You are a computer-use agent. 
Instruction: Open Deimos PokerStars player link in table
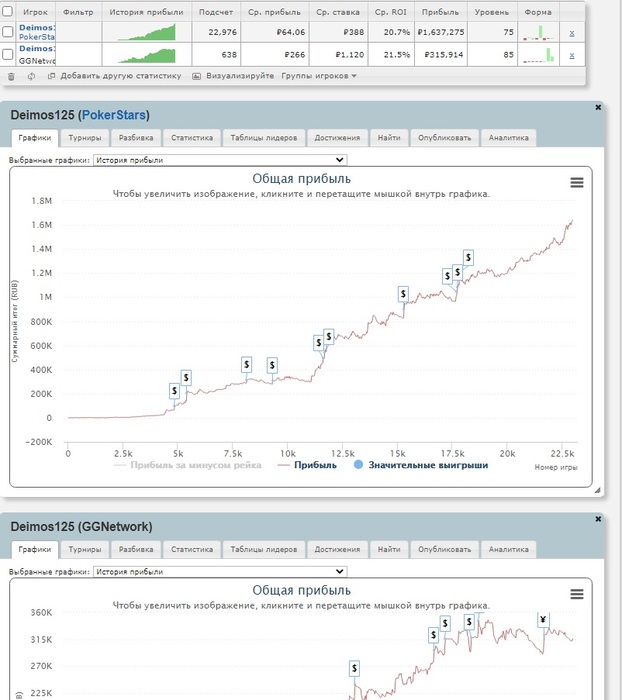pos(37,28)
